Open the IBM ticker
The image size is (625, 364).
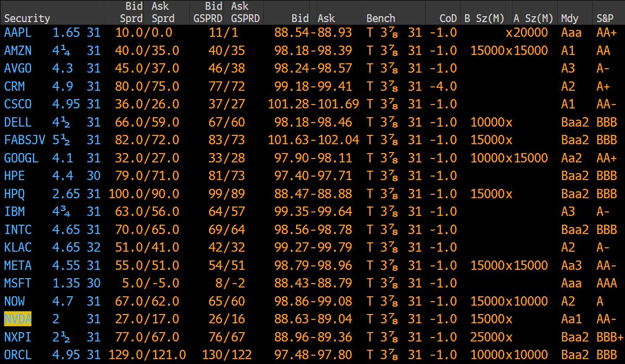tap(15, 211)
